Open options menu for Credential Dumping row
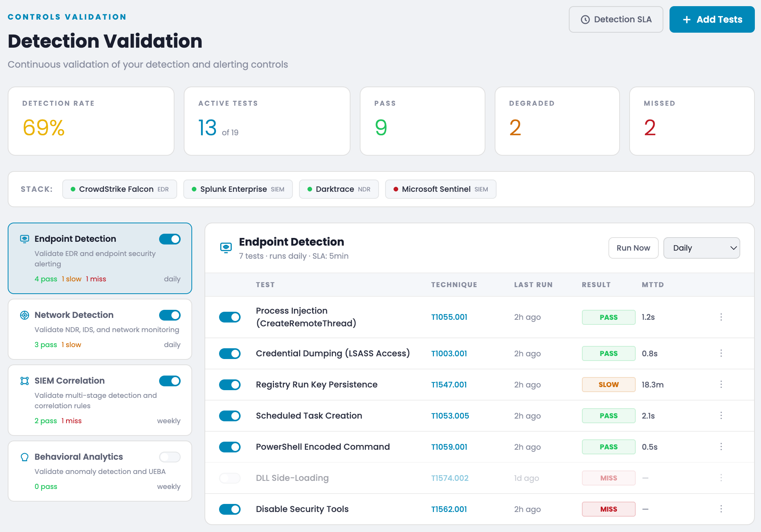The width and height of the screenshot is (761, 532). [x=721, y=353]
